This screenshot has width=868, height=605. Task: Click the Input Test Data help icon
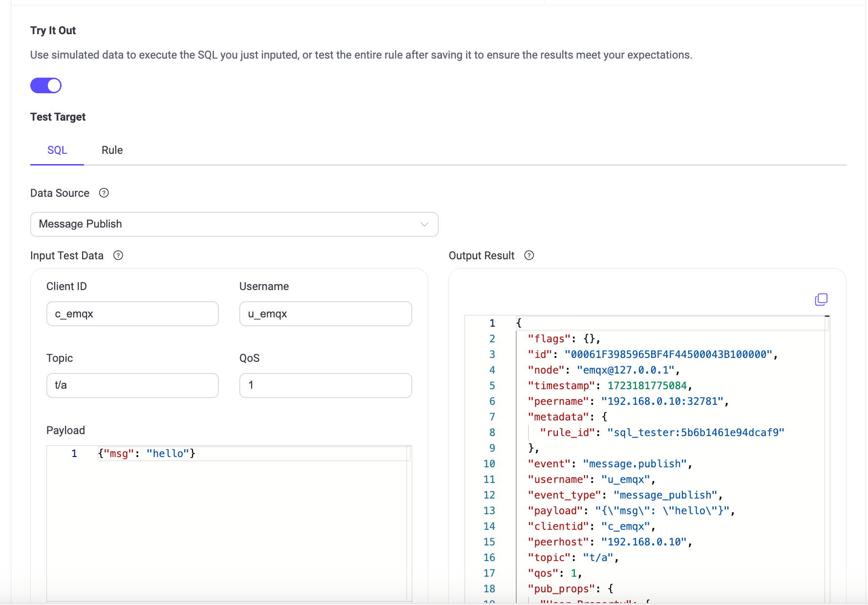tap(118, 255)
